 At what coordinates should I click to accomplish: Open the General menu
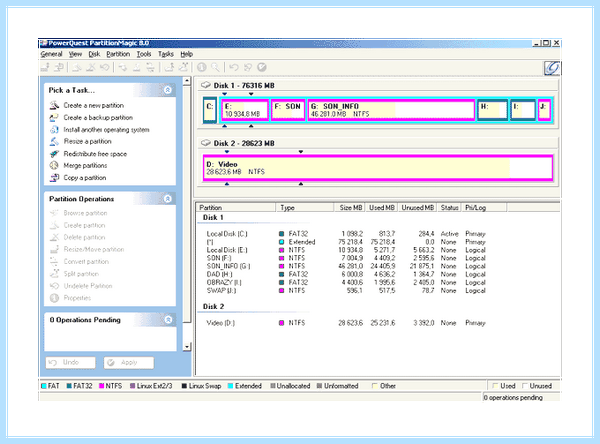click(x=51, y=54)
